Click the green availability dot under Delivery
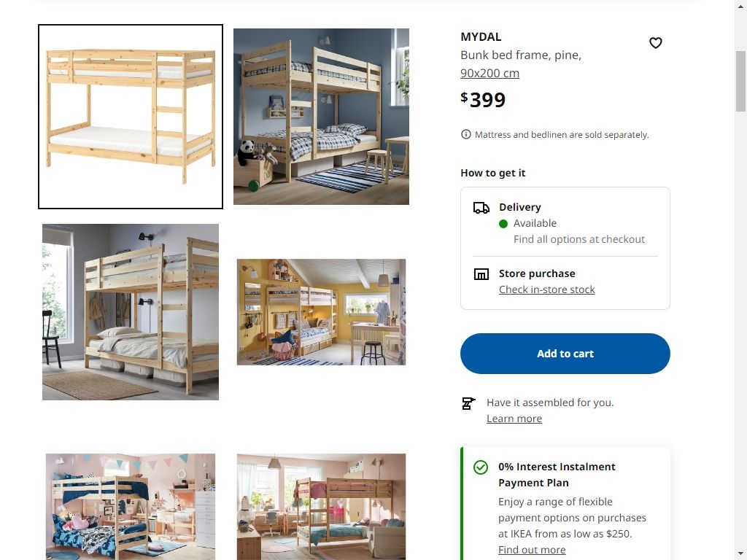This screenshot has width=747, height=560. pos(503,223)
